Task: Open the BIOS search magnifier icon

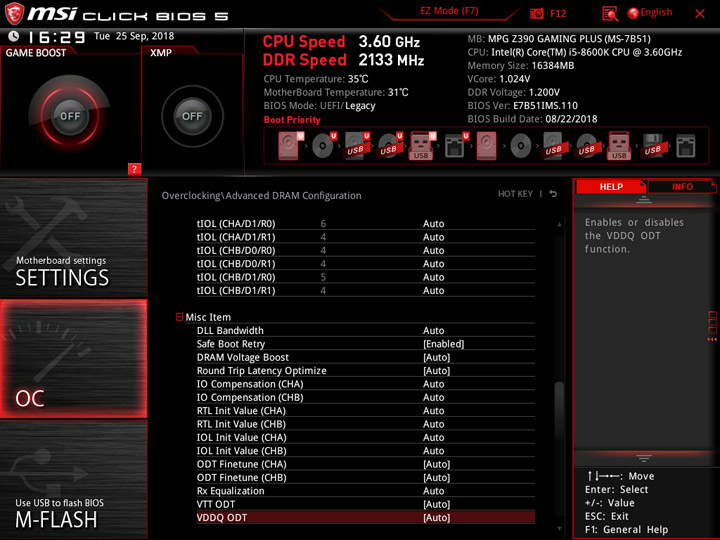Action: [610, 14]
